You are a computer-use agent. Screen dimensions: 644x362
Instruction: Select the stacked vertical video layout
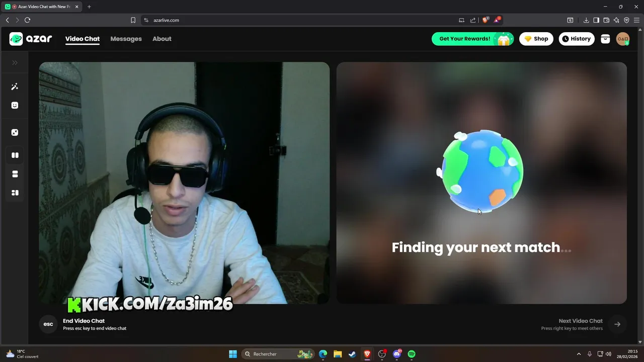click(15, 174)
